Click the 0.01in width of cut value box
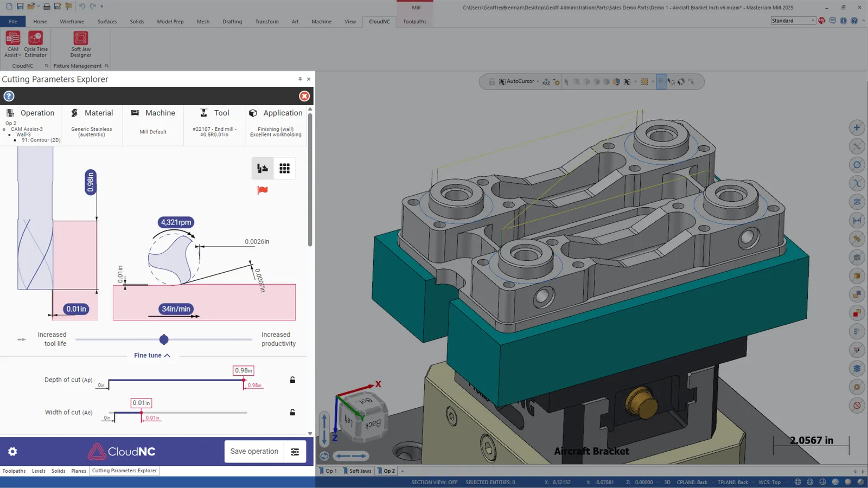The height and width of the screenshot is (488, 868). [141, 403]
